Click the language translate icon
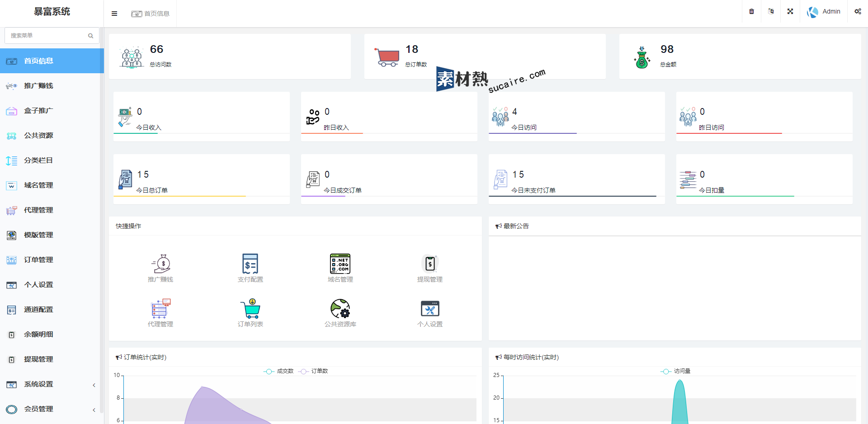The height and width of the screenshot is (424, 868). 771,11
